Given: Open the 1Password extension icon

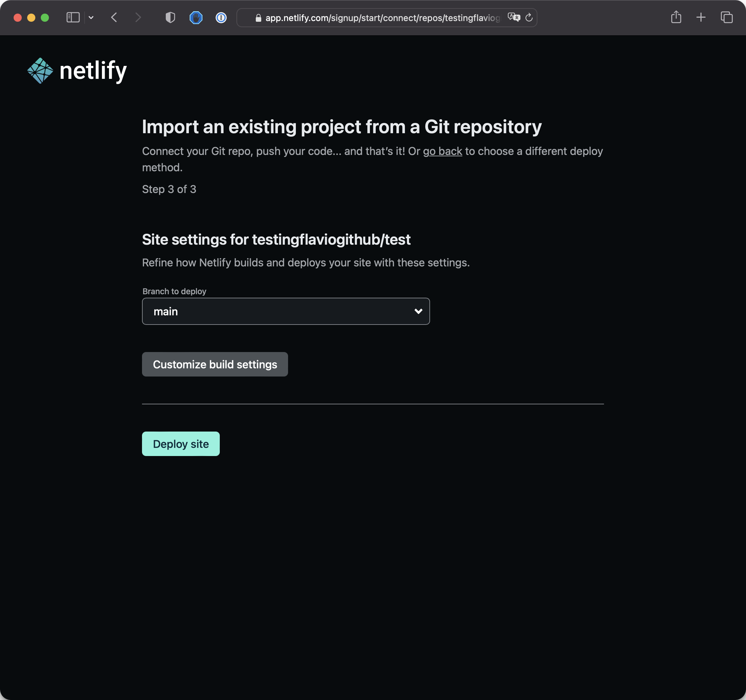Looking at the screenshot, I should (x=221, y=18).
